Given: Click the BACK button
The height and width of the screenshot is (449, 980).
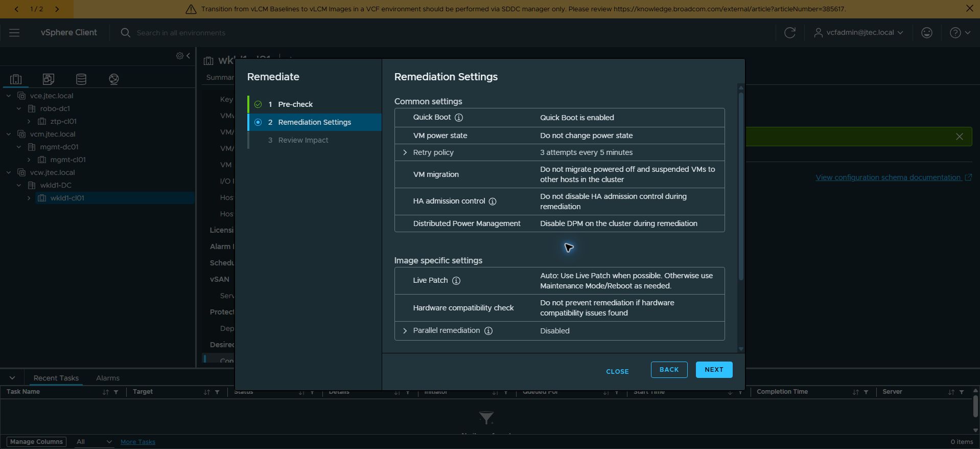Looking at the screenshot, I should click(669, 370).
